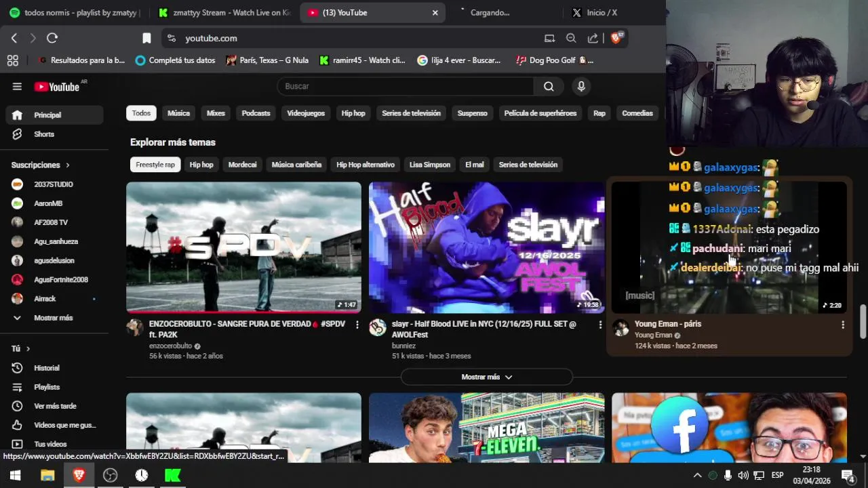Play the ENZOCEROBULTO SPDV video thumbnail in the top row

[x=243, y=247]
